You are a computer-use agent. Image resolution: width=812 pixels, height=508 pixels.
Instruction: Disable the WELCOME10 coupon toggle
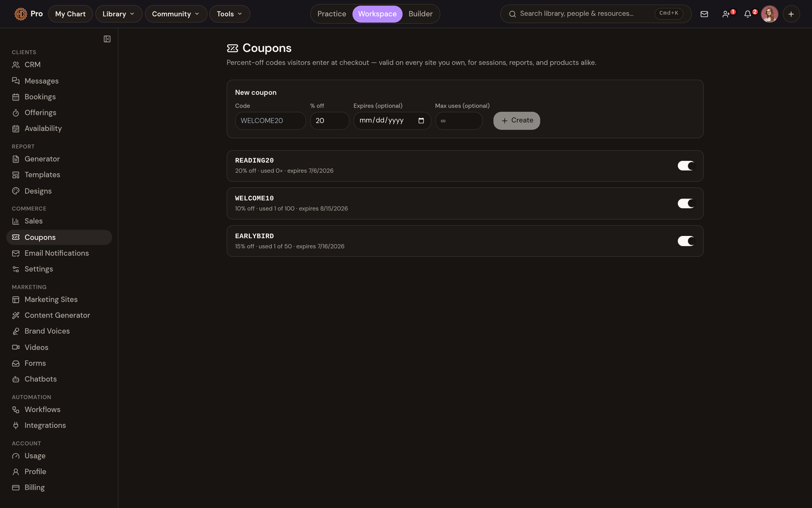pyautogui.click(x=686, y=203)
